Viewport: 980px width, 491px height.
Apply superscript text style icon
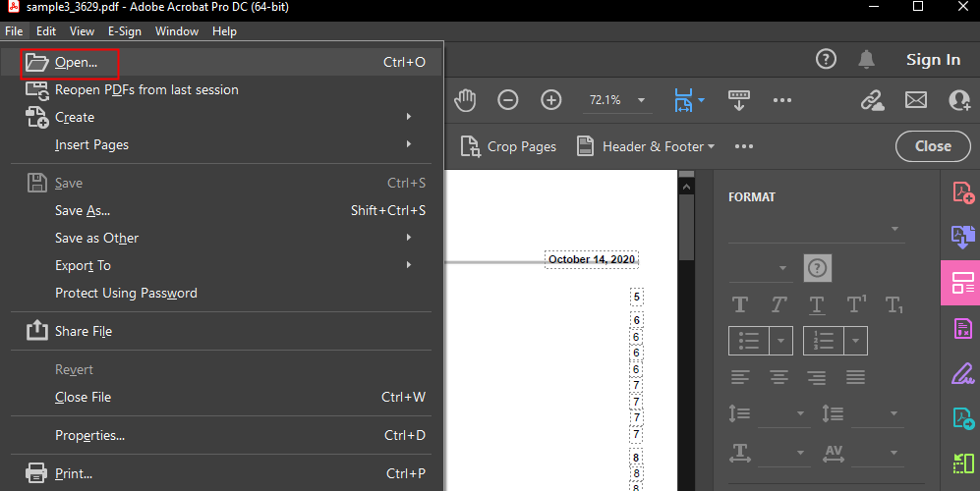[855, 304]
